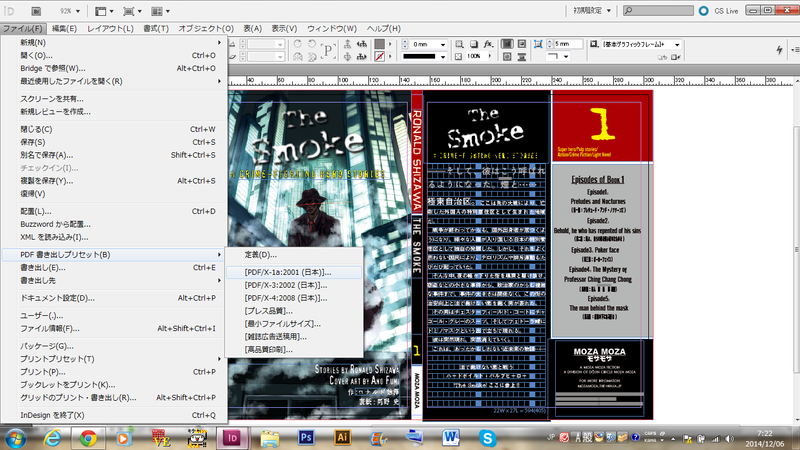Click the P reference point indicator
Viewport: 800px width, 450px height.
327,51
